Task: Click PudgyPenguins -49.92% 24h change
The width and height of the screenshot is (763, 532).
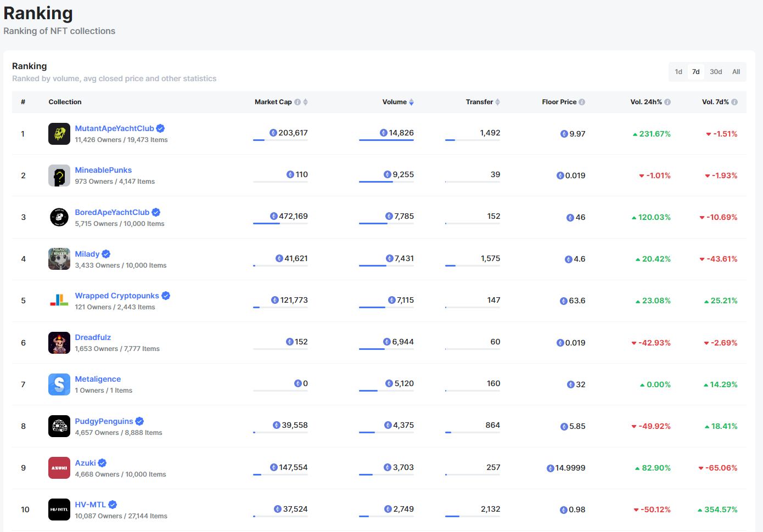Action: tap(651, 426)
